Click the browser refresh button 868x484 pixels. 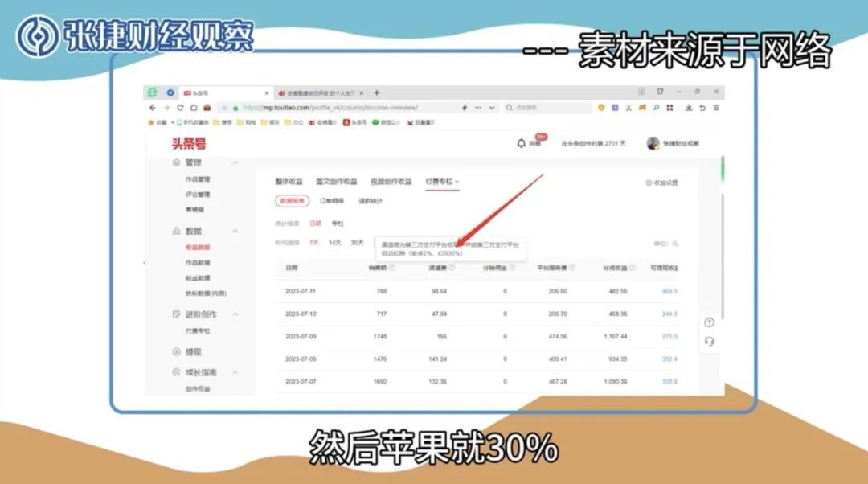(182, 108)
